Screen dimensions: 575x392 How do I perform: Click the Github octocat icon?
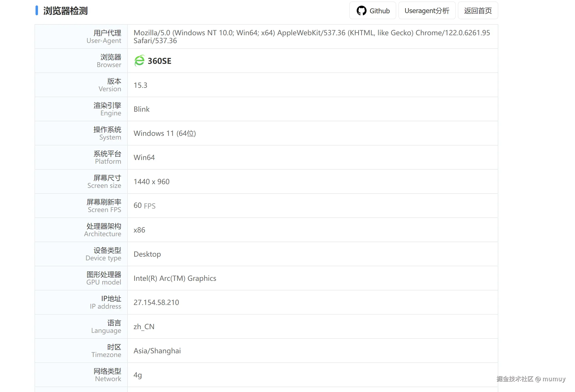click(361, 11)
